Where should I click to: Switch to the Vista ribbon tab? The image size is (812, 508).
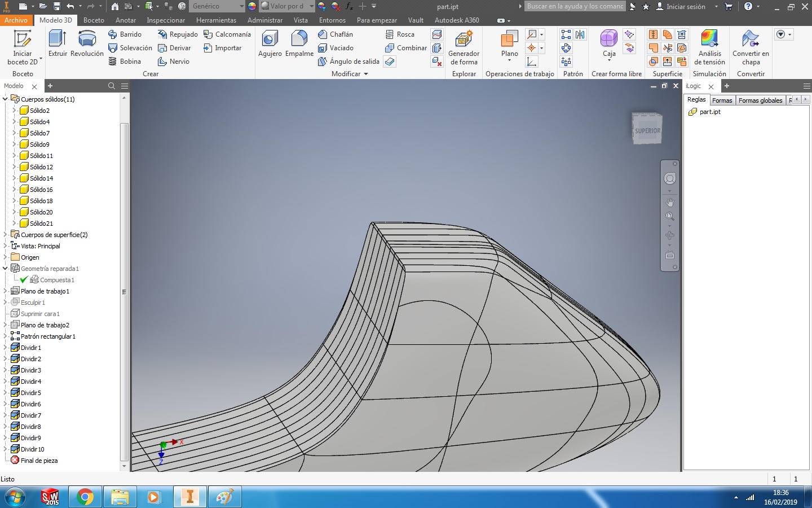coord(301,20)
